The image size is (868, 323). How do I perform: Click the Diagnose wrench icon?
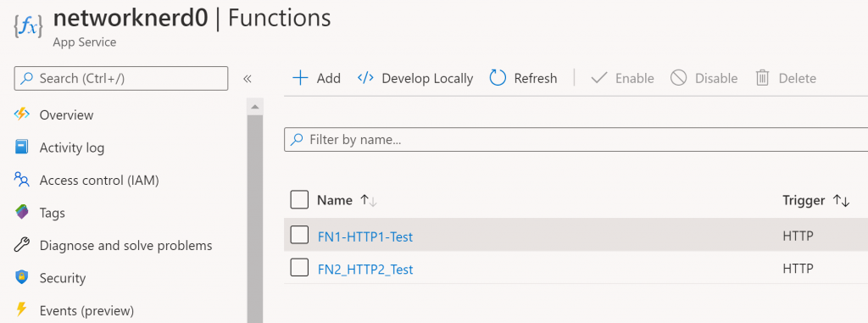tap(21, 245)
